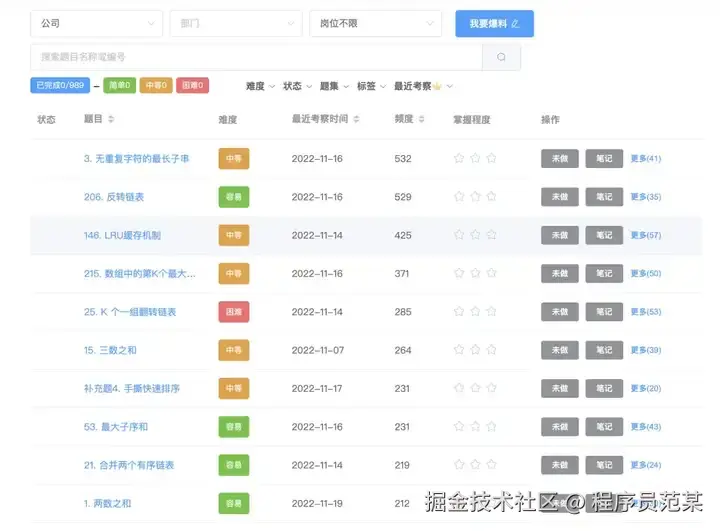Select the orange 中等0 difficulty badge
This screenshot has width=720, height=531.
coord(156,85)
